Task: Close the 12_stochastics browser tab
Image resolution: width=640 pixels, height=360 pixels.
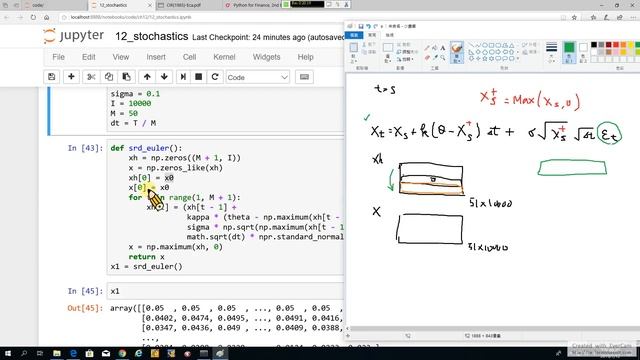Action: pyautogui.click(x=149, y=5)
